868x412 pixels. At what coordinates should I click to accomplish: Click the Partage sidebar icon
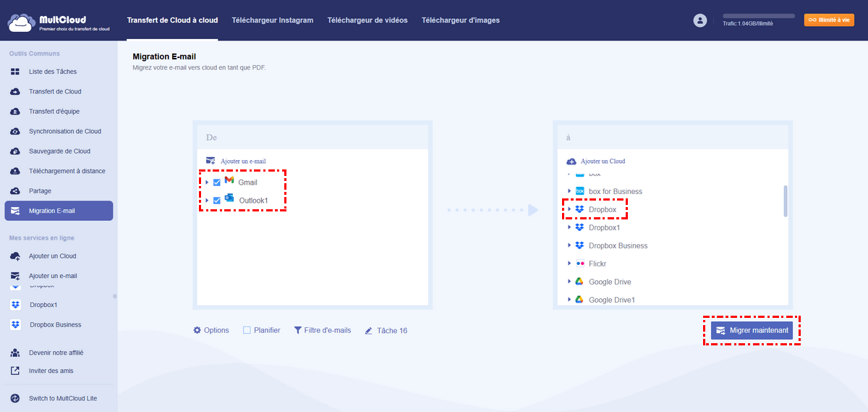click(15, 191)
